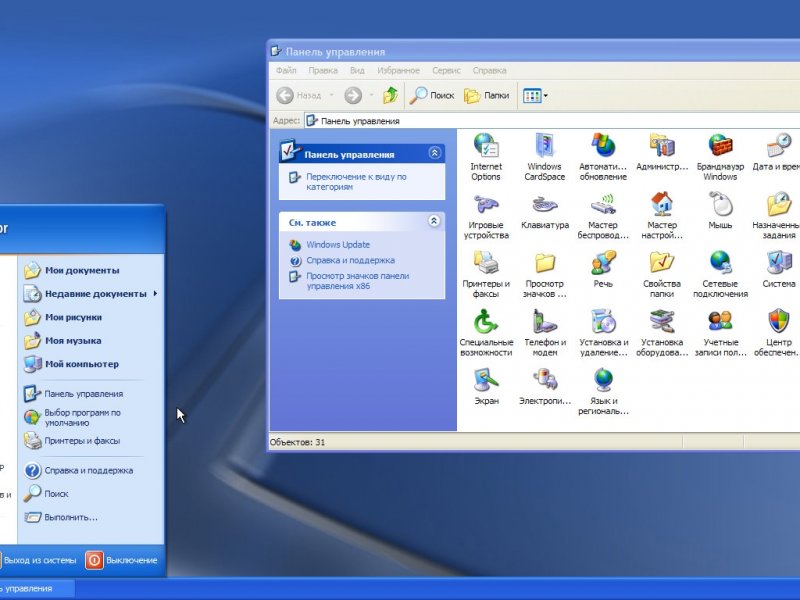Image resolution: width=800 pixels, height=600 pixels.
Task: Open the Автоматическое обновление icon
Action: (603, 157)
